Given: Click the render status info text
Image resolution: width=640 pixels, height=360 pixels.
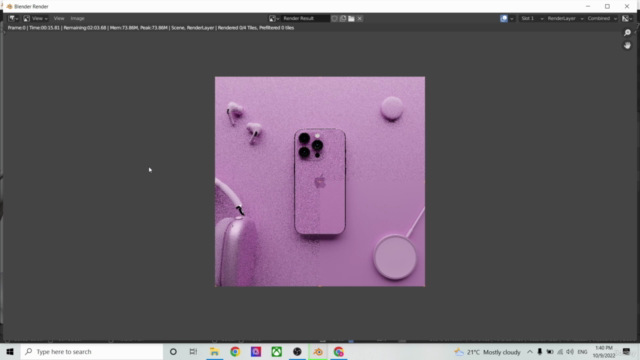Looking at the screenshot, I should pyautogui.click(x=151, y=28).
